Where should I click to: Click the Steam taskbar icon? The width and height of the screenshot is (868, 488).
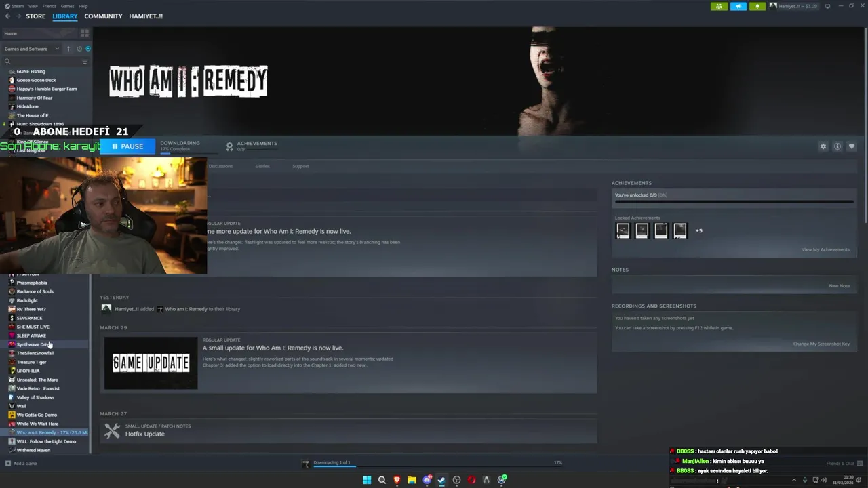[x=441, y=480]
